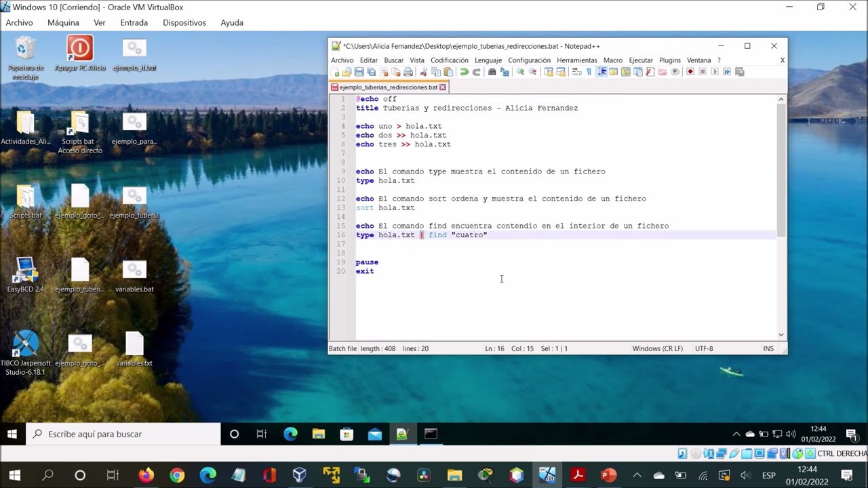Click the Replace toolbar icon
This screenshot has height=488, width=868.
pos(505,72)
